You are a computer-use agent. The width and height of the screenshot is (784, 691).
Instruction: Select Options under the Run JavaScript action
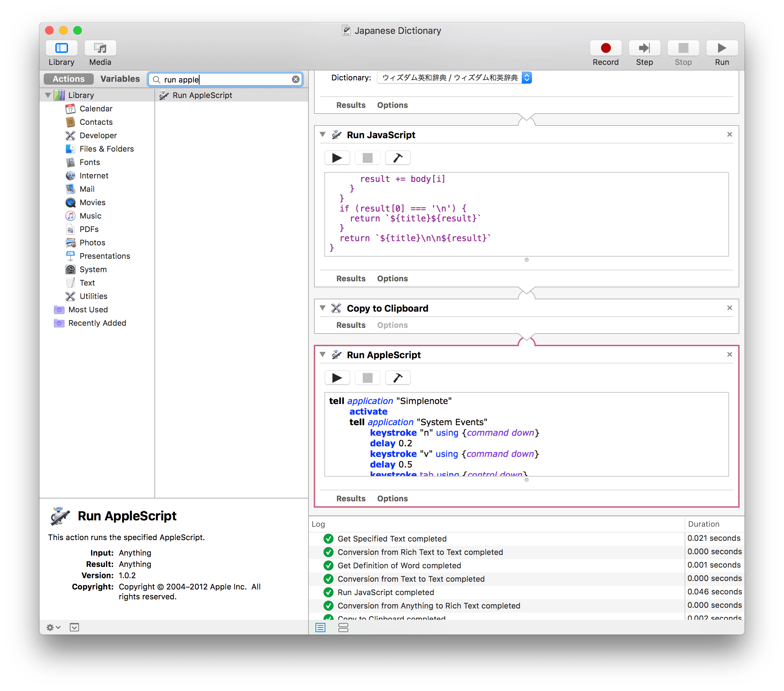392,279
